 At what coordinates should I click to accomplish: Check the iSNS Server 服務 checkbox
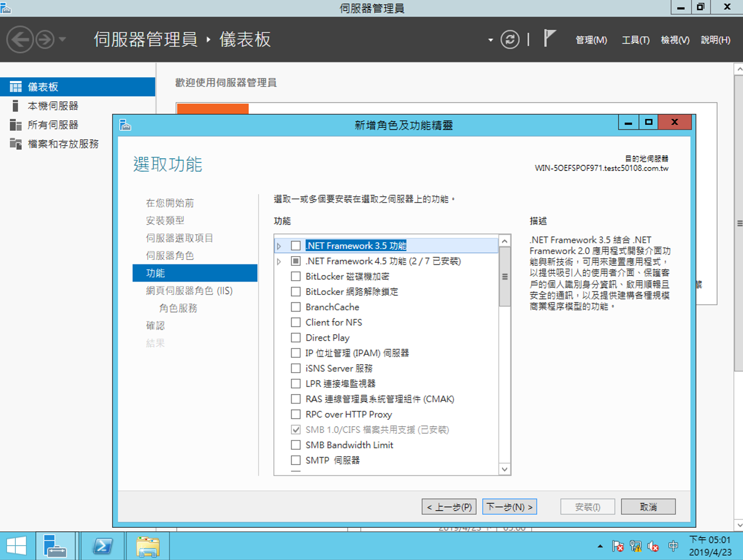(296, 368)
